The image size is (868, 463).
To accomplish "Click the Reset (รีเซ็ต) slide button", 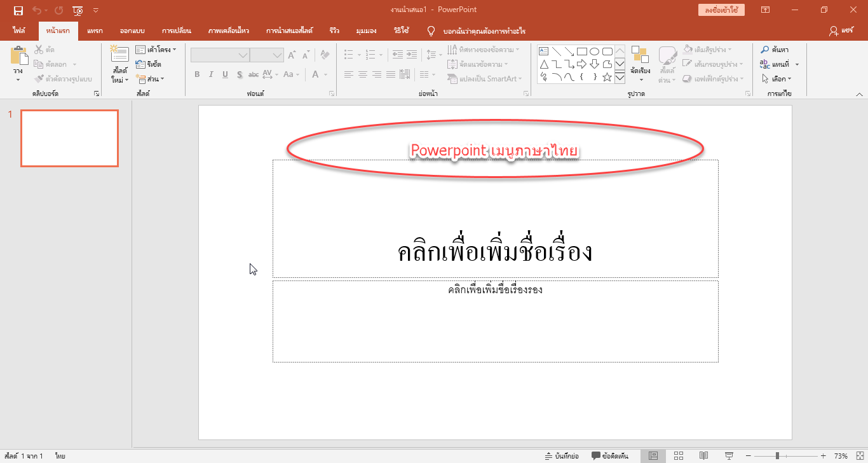I will [149, 64].
